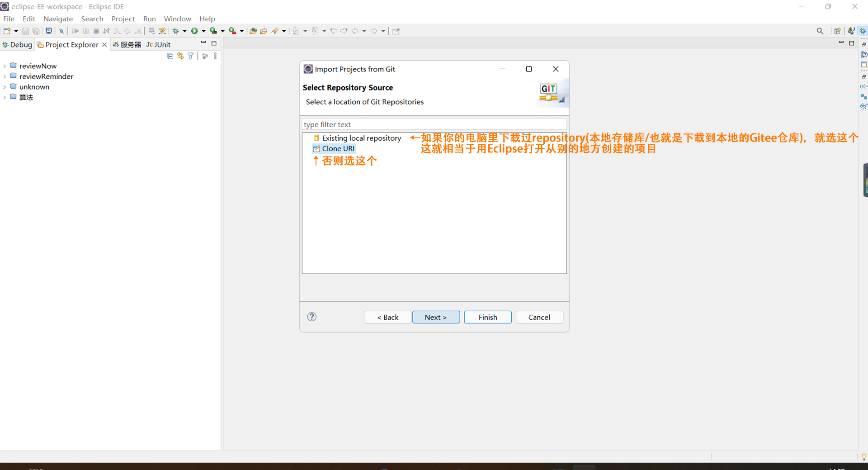Screen dimensions: 868x470
Task: Start a Coverage session from the toolbar
Action: pyautogui.click(x=213, y=30)
